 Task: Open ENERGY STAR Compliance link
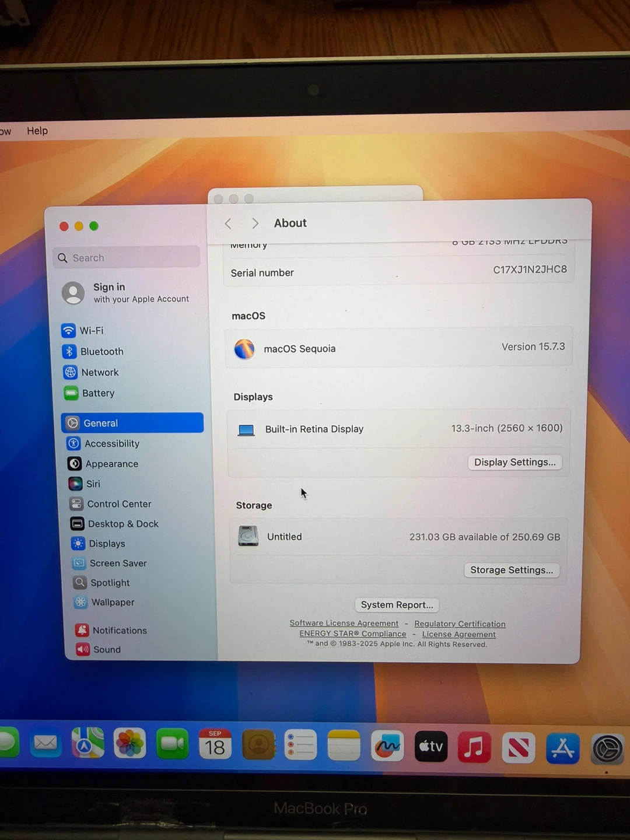pos(353,633)
